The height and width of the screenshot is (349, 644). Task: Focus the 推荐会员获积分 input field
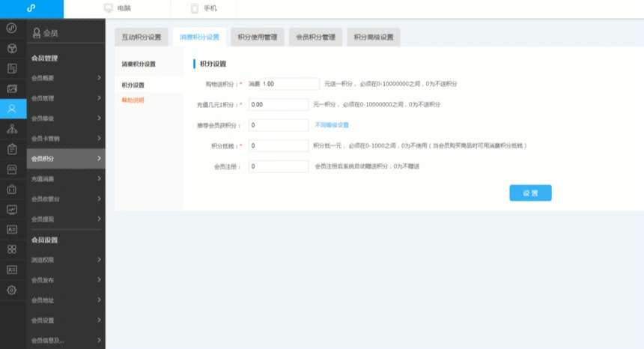click(279, 125)
